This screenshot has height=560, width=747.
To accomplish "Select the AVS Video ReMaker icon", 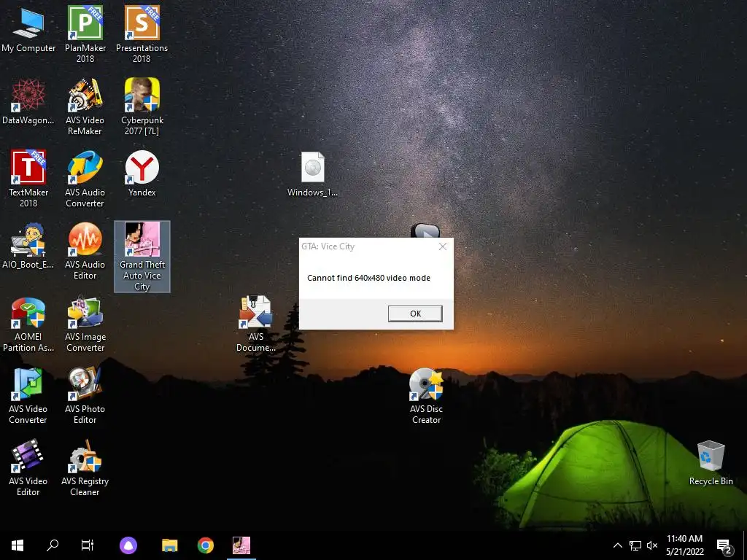I will click(x=85, y=106).
